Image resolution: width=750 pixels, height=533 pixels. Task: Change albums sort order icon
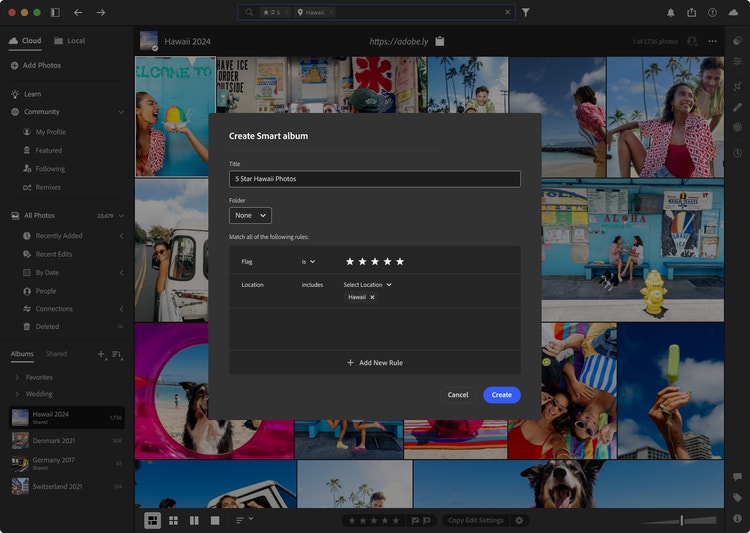(117, 355)
